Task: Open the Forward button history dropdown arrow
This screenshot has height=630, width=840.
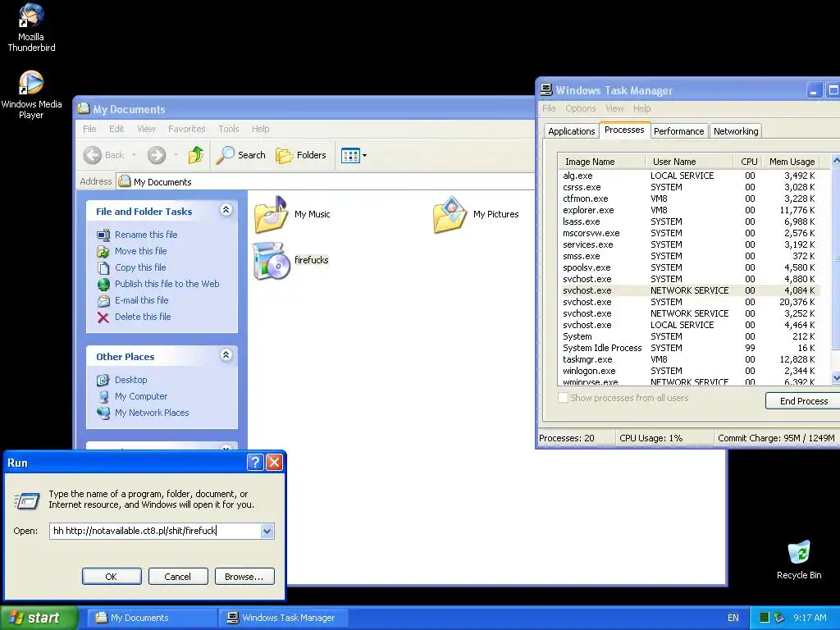Action: pyautogui.click(x=176, y=155)
